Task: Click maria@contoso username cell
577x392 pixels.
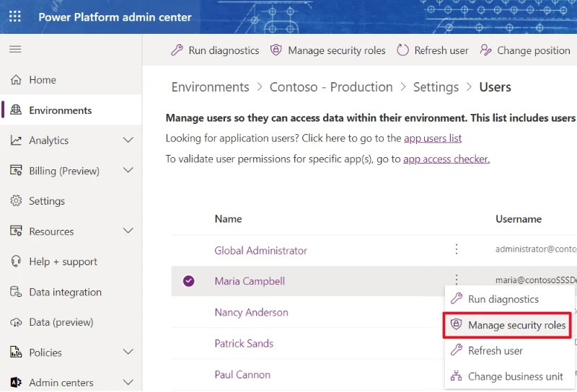Action: 536,280
